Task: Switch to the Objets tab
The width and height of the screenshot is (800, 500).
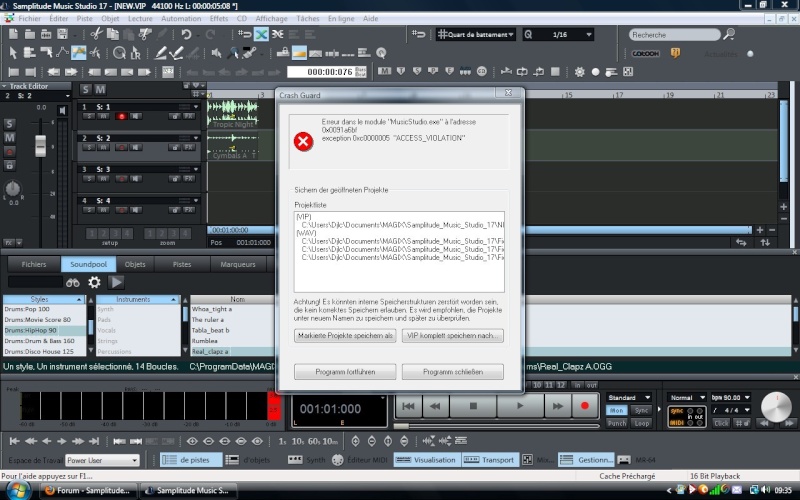Action: point(135,264)
